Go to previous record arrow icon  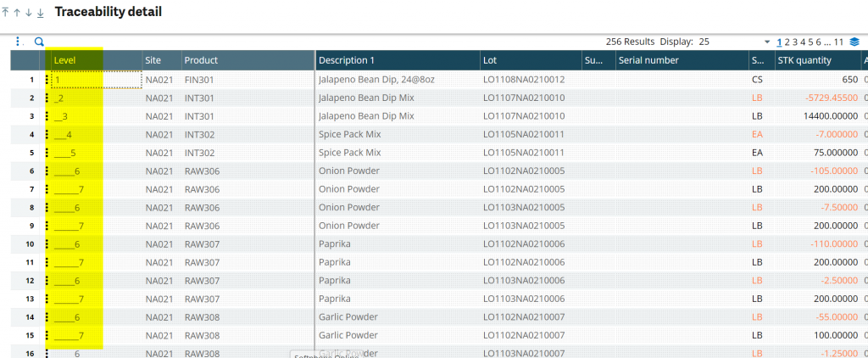point(17,13)
